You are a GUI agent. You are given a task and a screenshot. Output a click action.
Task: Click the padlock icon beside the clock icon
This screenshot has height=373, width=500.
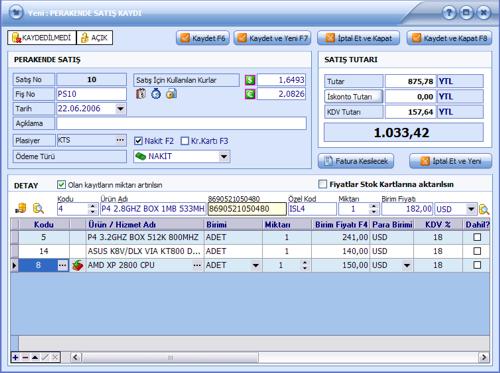coord(171,94)
